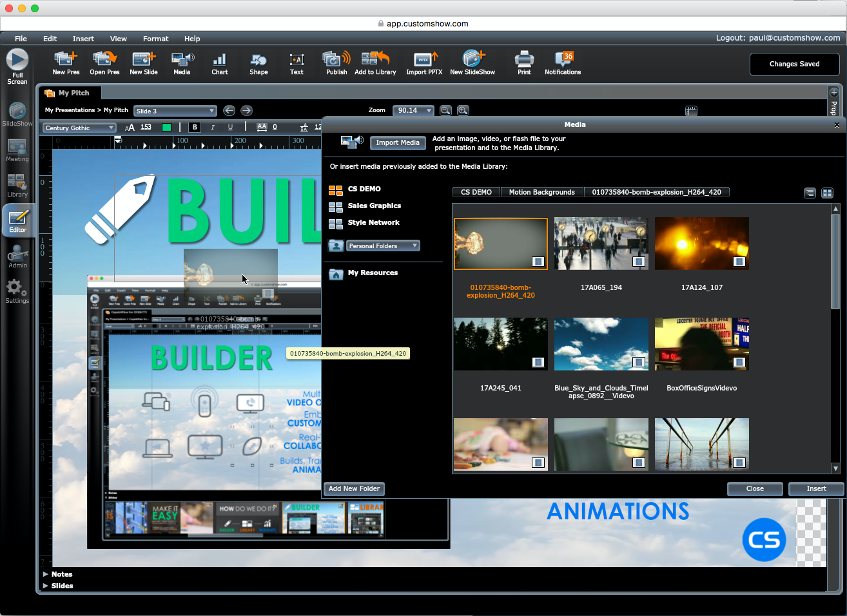The image size is (847, 616).
Task: Tick the checkbox on the 17A245_041 thumbnail
Action: (538, 362)
